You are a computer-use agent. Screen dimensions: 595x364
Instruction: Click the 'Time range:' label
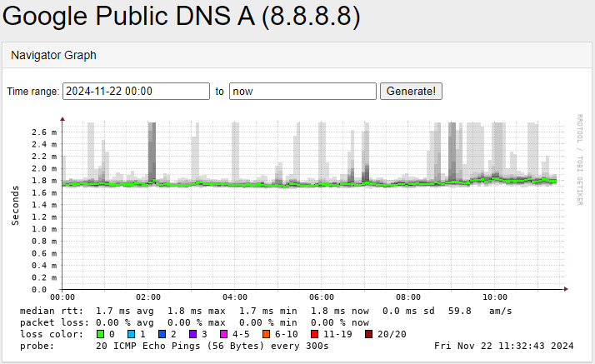pyautogui.click(x=33, y=92)
